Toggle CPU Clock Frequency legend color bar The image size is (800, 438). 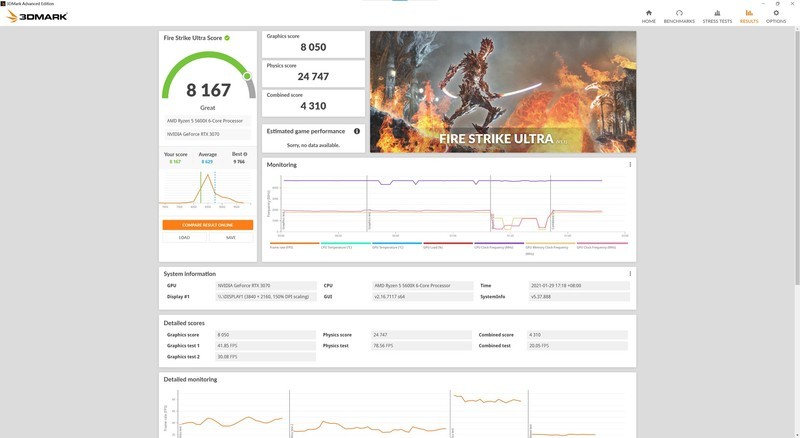coord(498,243)
